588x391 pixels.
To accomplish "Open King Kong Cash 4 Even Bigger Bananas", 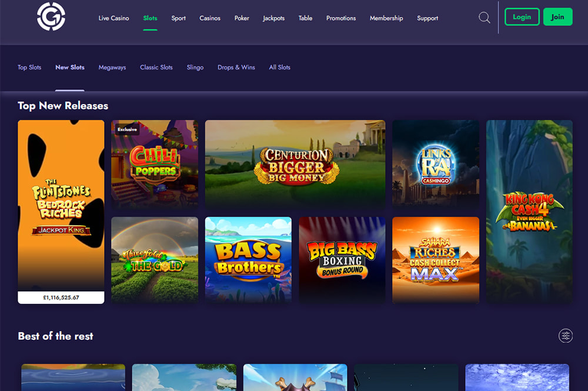I will click(x=530, y=212).
